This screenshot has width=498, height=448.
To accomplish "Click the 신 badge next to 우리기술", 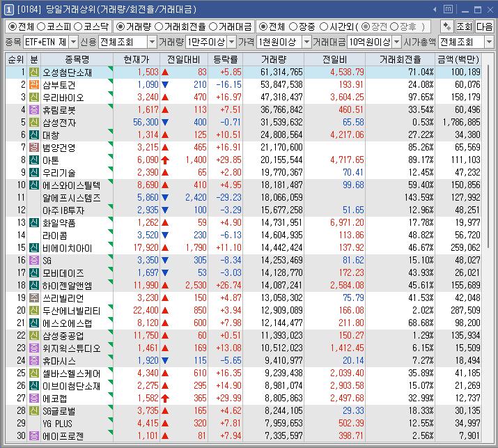I will pyautogui.click(x=34, y=173).
